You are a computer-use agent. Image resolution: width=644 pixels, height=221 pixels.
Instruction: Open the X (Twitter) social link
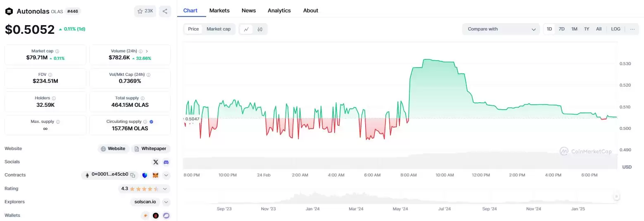[x=156, y=162]
